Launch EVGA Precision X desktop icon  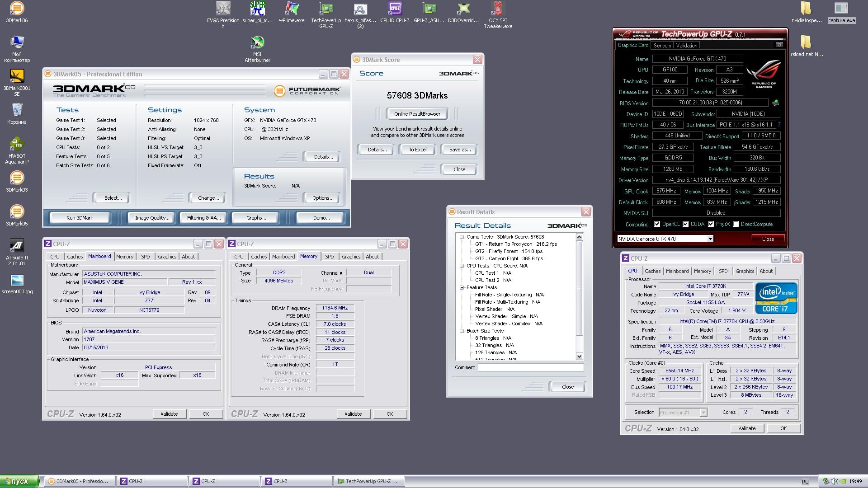pos(223,14)
